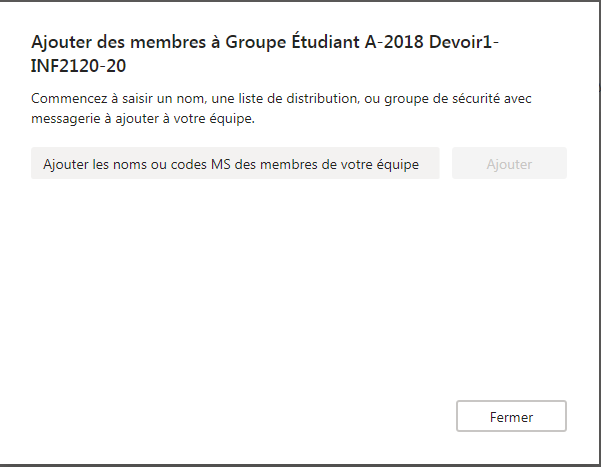Hit Ajouter beside the name field
This screenshot has width=601, height=467.
[x=509, y=164]
